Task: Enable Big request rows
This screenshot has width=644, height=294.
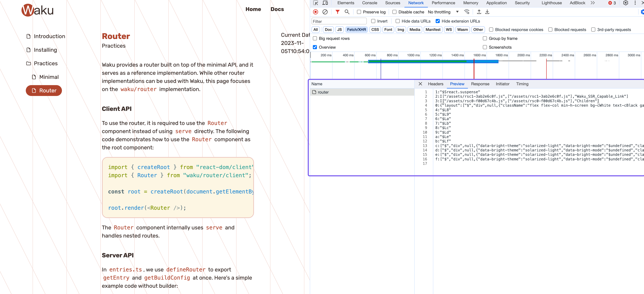Action: pos(315,38)
